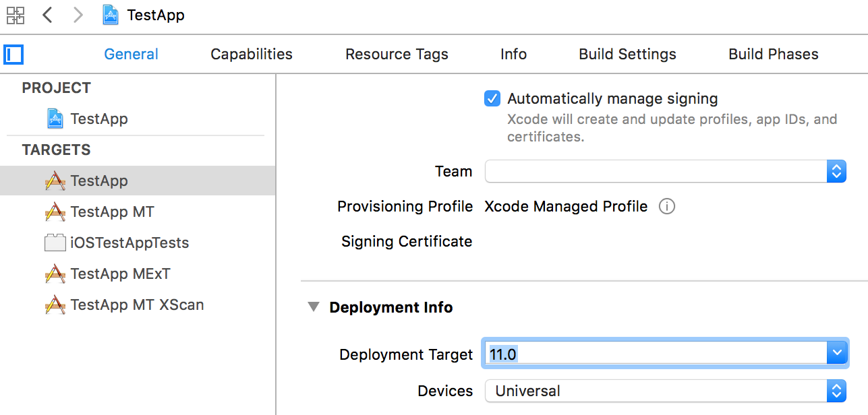The height and width of the screenshot is (415, 868).
Task: Select the TestApp project under PROJECT
Action: click(98, 119)
